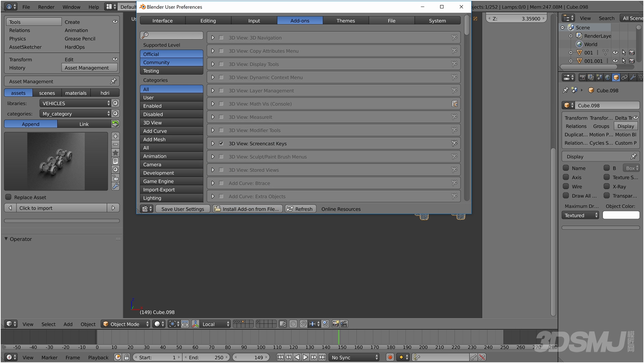Open the Modifiers wrench tab
Screen dimensions: 644x363
[x=633, y=77]
